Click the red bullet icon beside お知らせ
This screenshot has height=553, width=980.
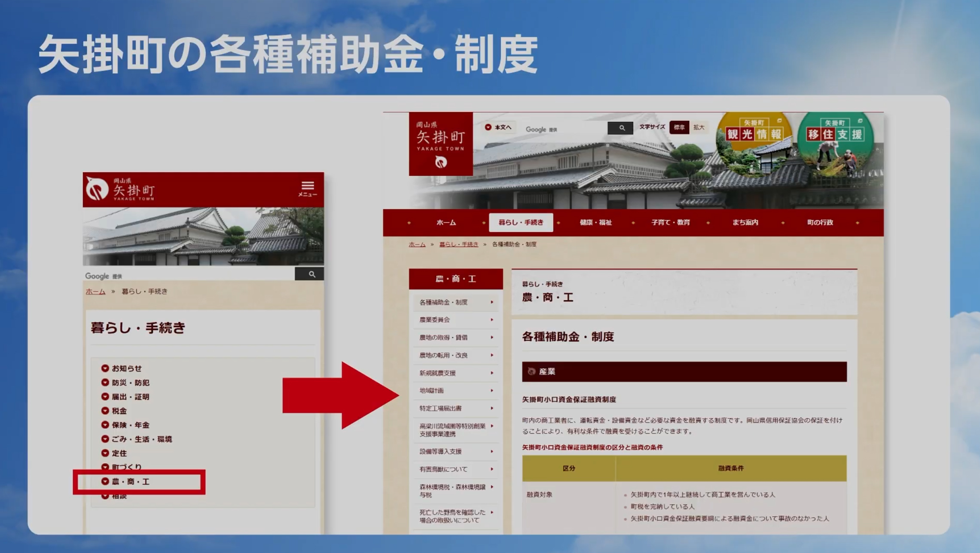pos(104,369)
